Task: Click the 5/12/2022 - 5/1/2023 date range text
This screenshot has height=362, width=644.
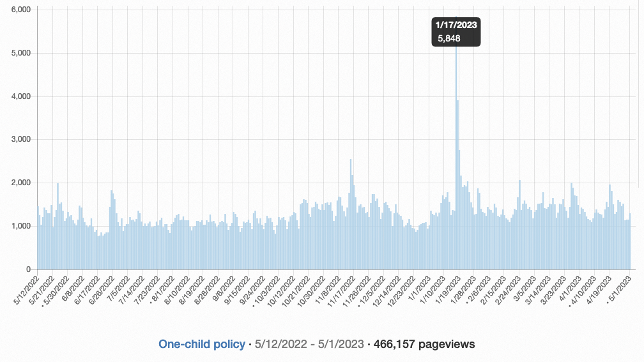Action: tap(309, 344)
